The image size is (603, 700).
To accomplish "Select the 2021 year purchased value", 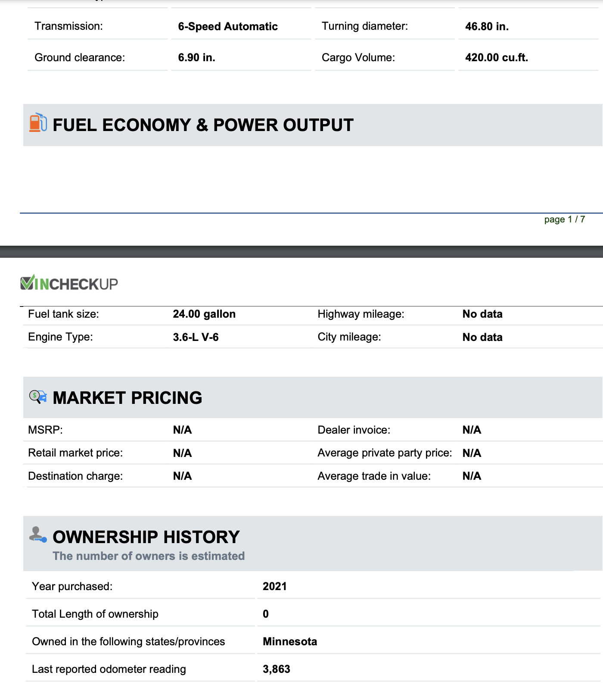I will pos(275,587).
